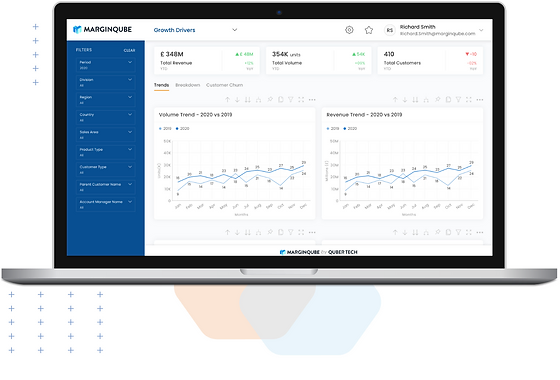Image resolution: width=560 pixels, height=380 pixels.
Task: Open the Richard Smith account menu chevron
Action: pyautogui.click(x=481, y=30)
